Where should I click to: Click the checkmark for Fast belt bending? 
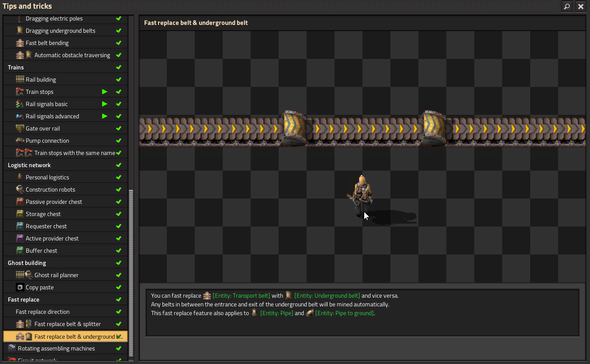click(x=118, y=43)
